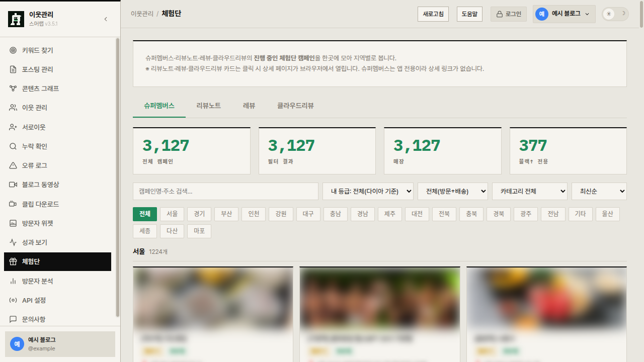Select the 슈퍼멤버스 tab

tap(159, 106)
